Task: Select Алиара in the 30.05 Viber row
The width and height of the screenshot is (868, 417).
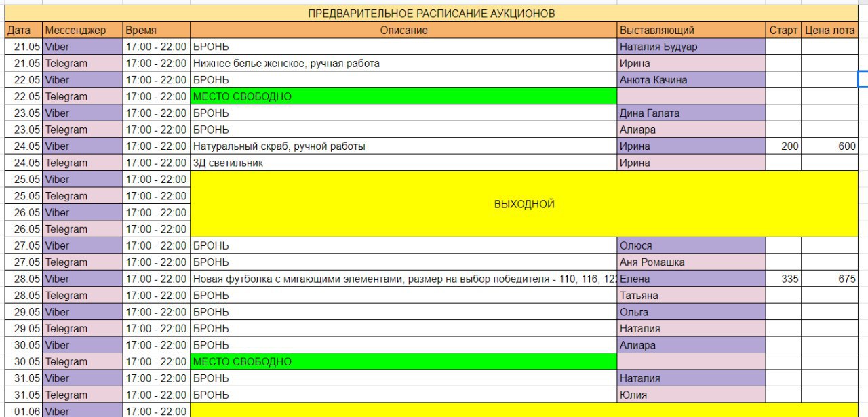Action: [x=692, y=346]
